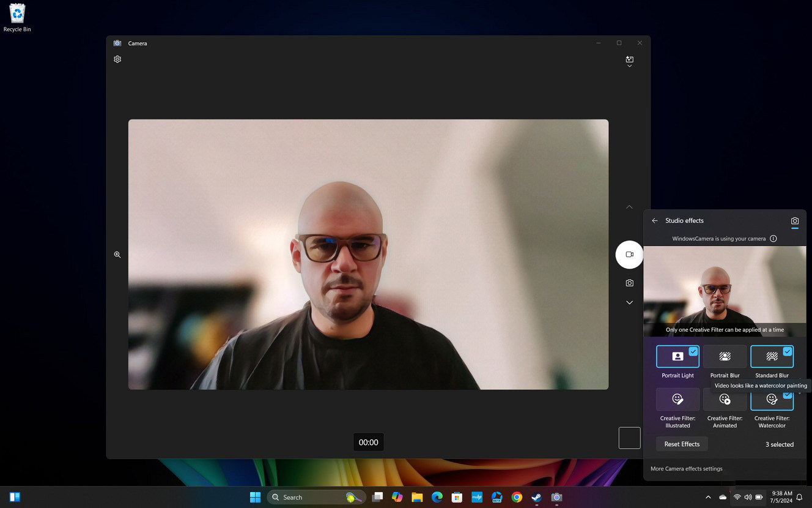Click the battery tray icon
The image size is (812, 508).
click(759, 497)
